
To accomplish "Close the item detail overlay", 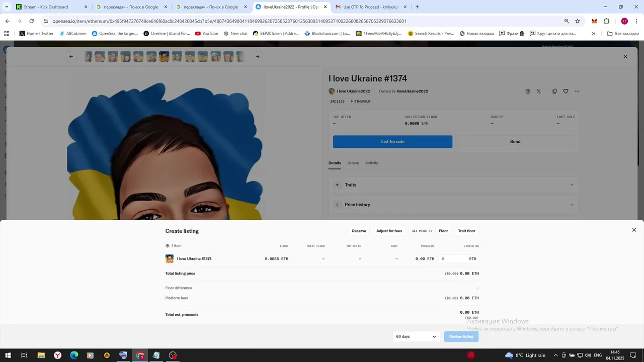I will 625,57.
